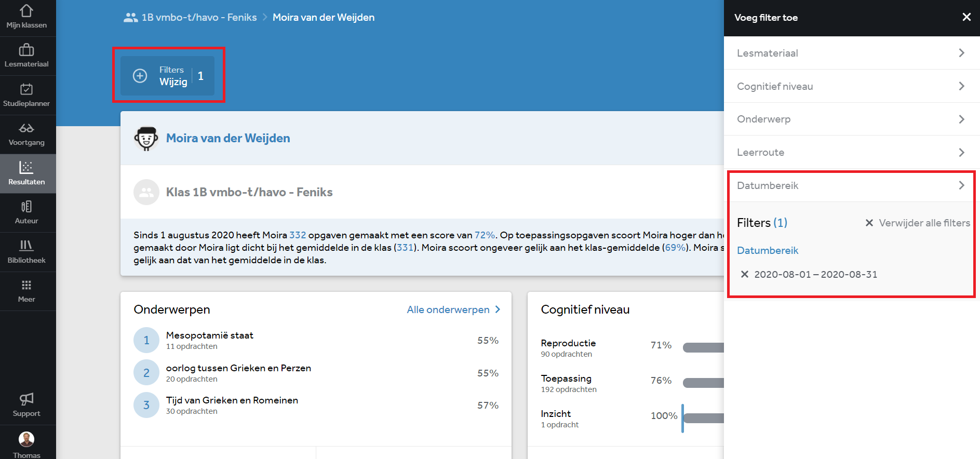Expand the Leerroute filter option
Screen dimensions: 980x459
click(x=852, y=152)
